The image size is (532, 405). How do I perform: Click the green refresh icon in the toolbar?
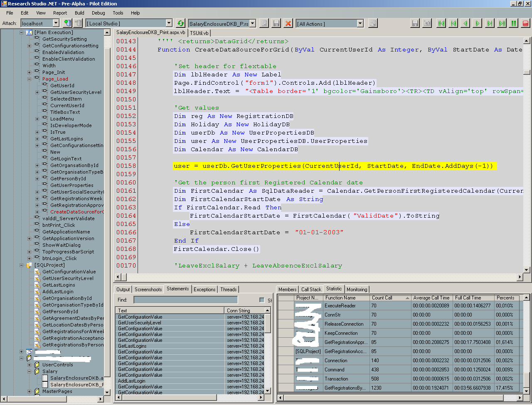[x=180, y=24]
